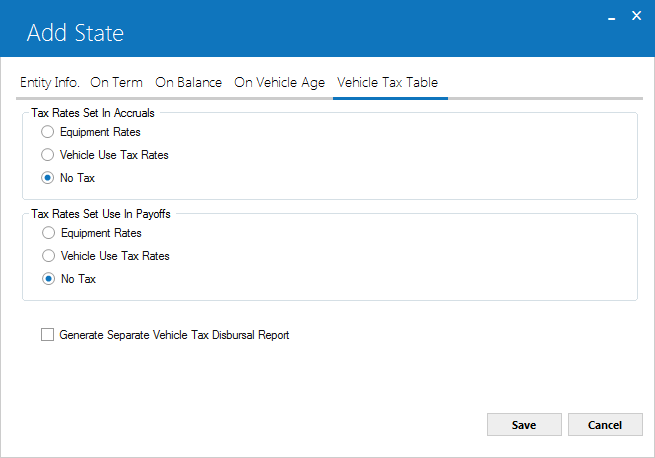Minimize the Add State dialog
655x458 pixels.
[x=612, y=17]
